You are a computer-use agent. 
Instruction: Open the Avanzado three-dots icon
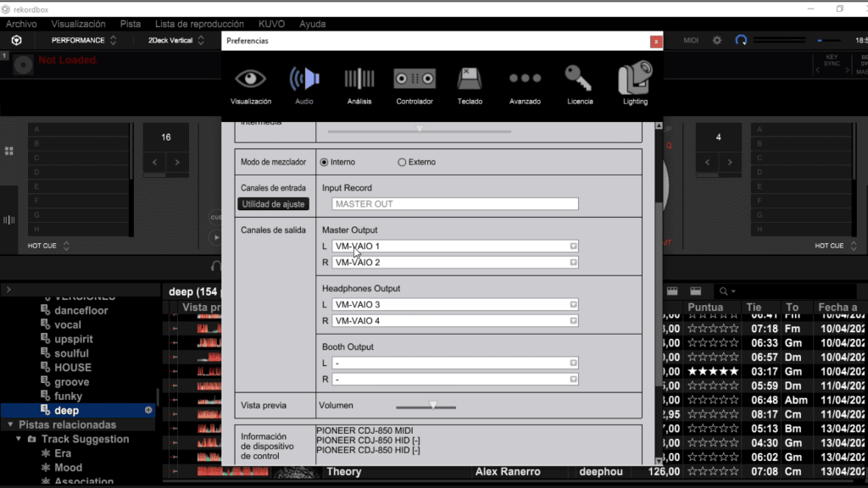click(525, 79)
